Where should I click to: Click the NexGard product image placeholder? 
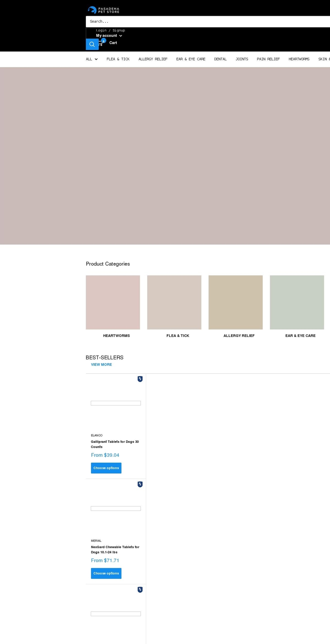click(x=116, y=509)
